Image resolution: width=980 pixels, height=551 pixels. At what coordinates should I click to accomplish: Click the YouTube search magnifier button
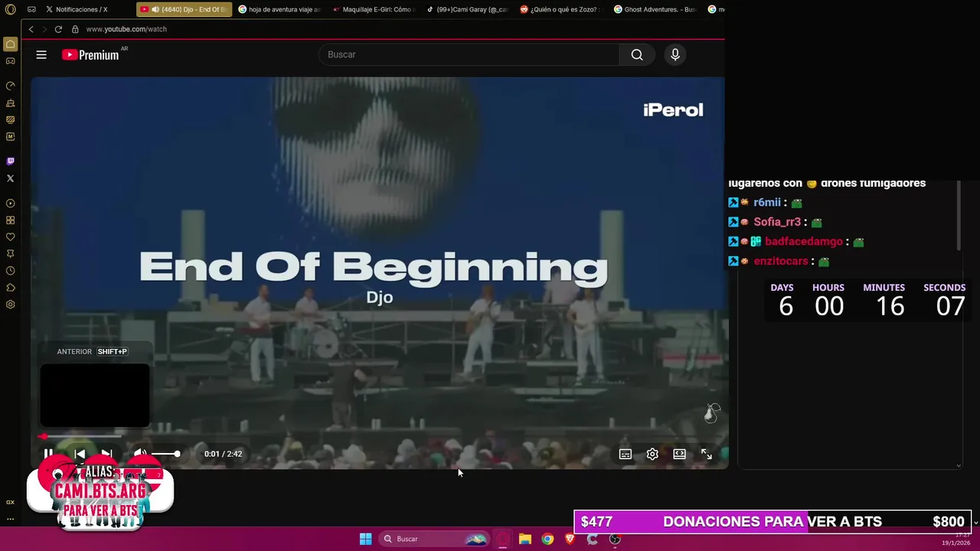(637, 54)
